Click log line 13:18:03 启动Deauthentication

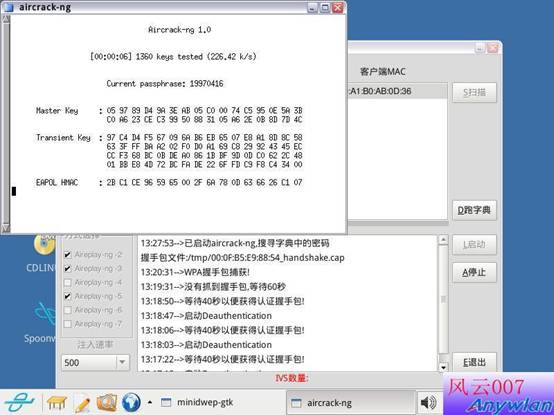click(206, 345)
